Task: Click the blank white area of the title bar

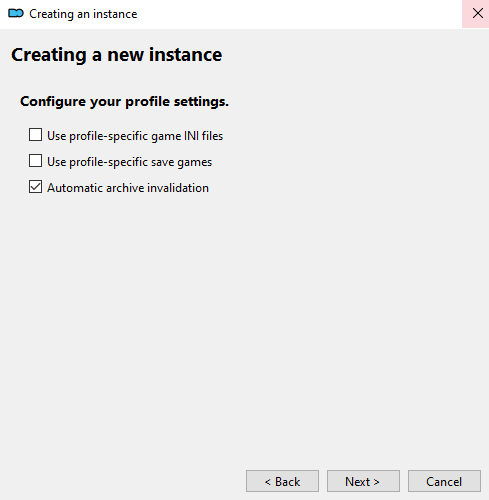Action: (300, 14)
